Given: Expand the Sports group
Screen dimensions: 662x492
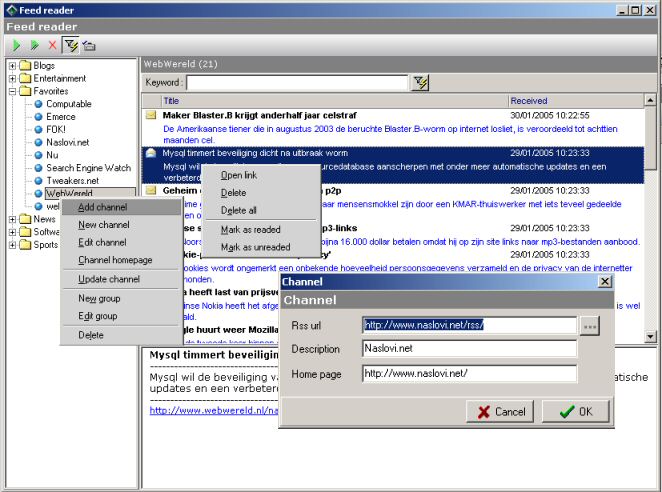Looking at the screenshot, I should pos(12,245).
